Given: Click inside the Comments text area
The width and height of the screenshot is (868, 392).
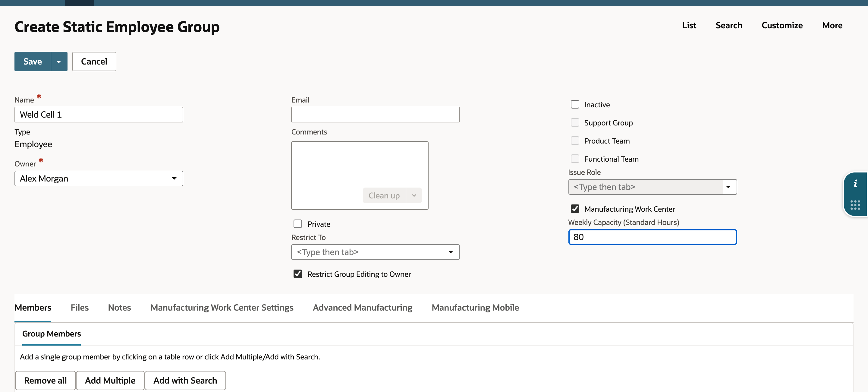Looking at the screenshot, I should click(x=360, y=175).
